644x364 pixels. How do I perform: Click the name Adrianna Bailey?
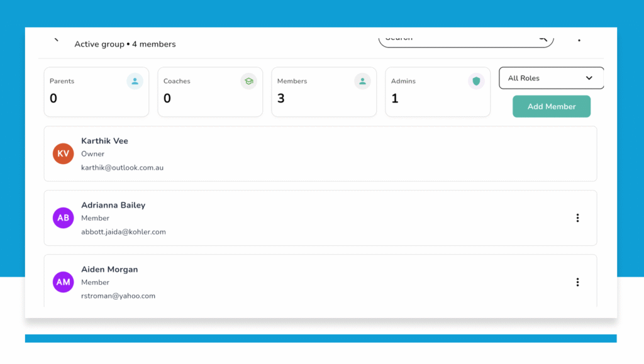pos(113,205)
